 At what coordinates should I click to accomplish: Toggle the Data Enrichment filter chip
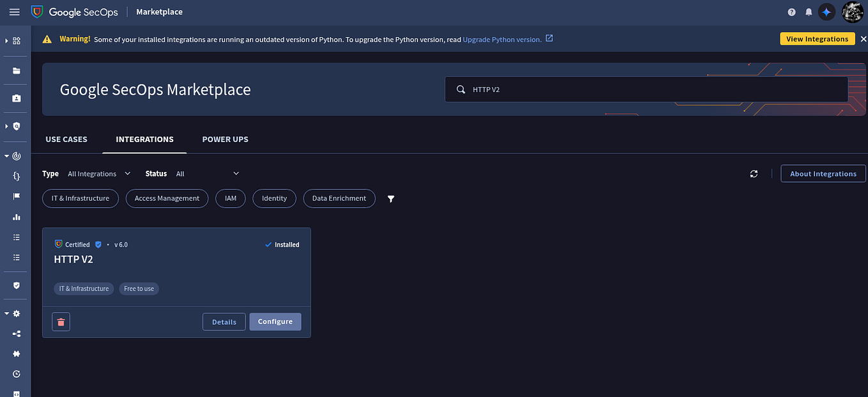coord(339,198)
